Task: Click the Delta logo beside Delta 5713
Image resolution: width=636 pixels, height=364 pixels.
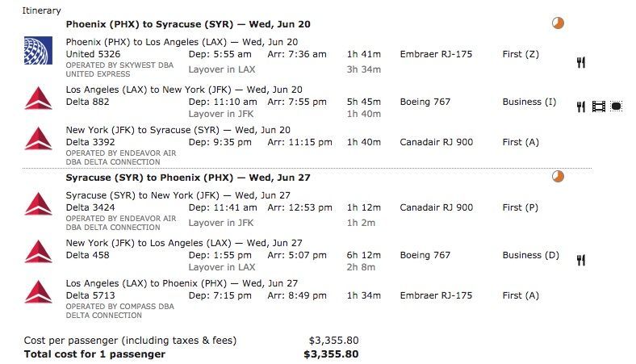Action: 38,291
